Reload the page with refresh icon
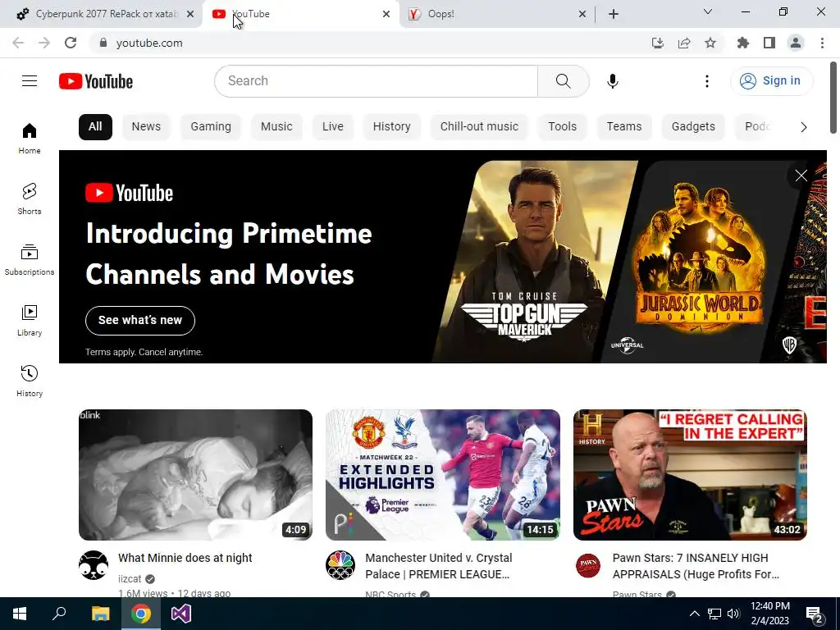The height and width of the screenshot is (630, 840). pos(71,43)
